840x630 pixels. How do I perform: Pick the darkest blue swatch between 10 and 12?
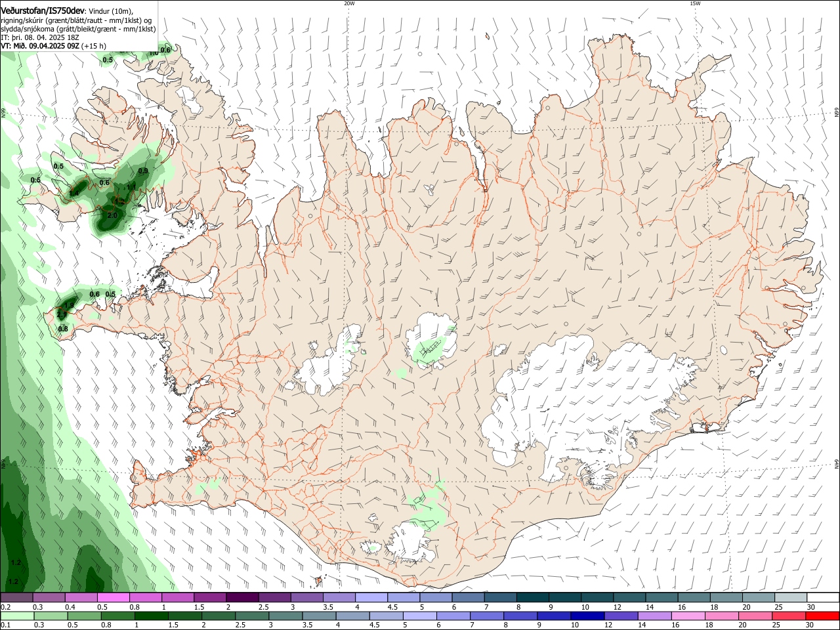tap(586, 616)
